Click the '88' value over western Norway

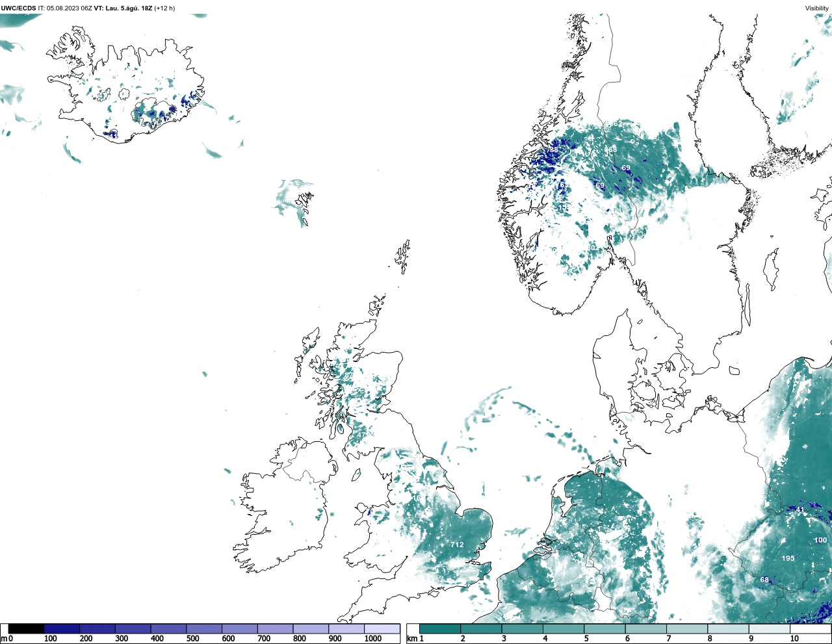point(553,149)
